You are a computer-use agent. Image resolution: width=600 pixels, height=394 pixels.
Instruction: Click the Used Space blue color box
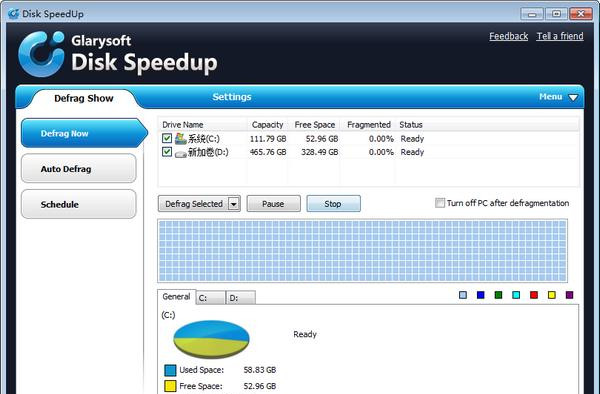170,370
